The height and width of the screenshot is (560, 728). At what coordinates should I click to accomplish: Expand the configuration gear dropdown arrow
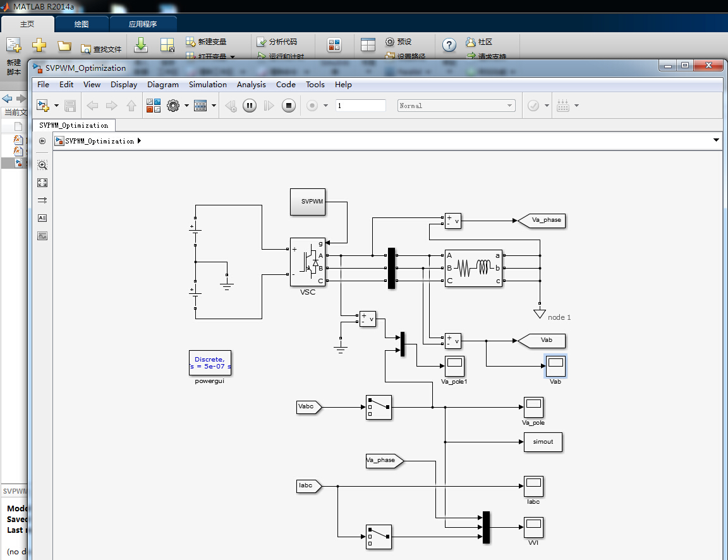(186, 106)
